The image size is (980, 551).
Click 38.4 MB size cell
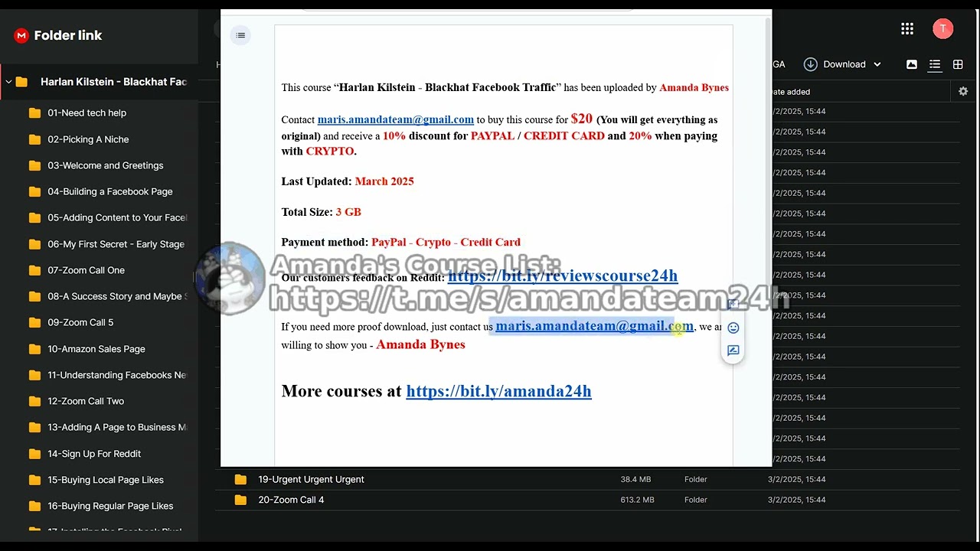click(x=635, y=480)
